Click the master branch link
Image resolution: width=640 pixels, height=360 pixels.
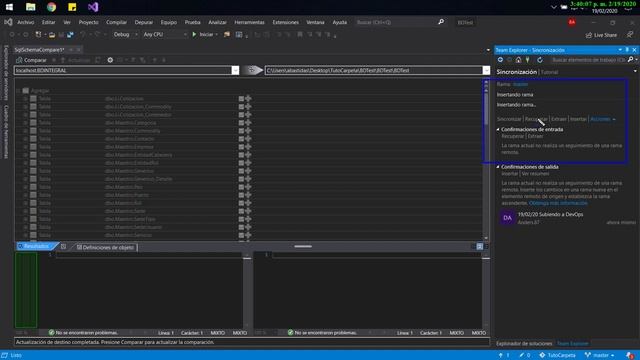520,84
